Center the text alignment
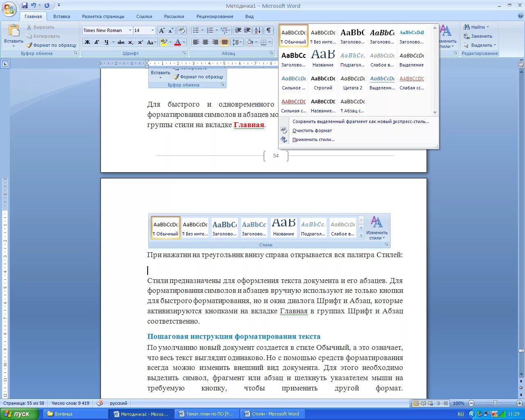 click(205, 42)
